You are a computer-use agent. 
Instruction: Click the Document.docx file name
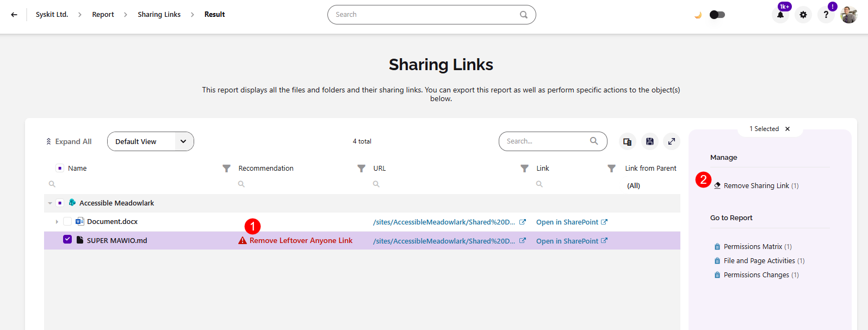(x=112, y=221)
